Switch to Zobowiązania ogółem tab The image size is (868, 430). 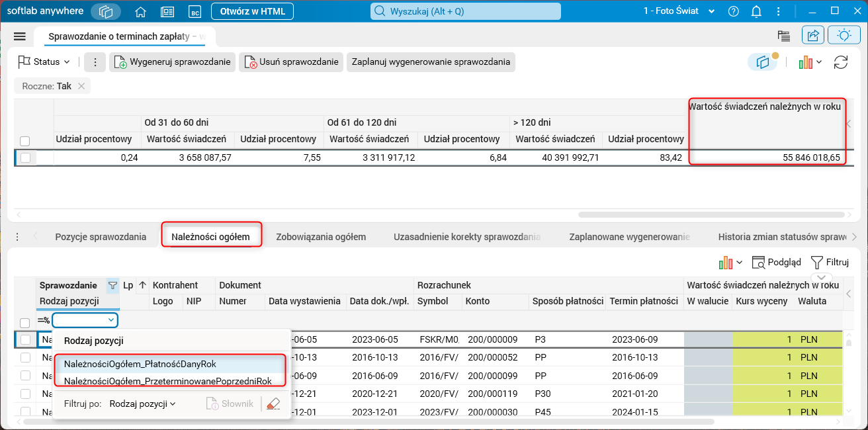(321, 236)
